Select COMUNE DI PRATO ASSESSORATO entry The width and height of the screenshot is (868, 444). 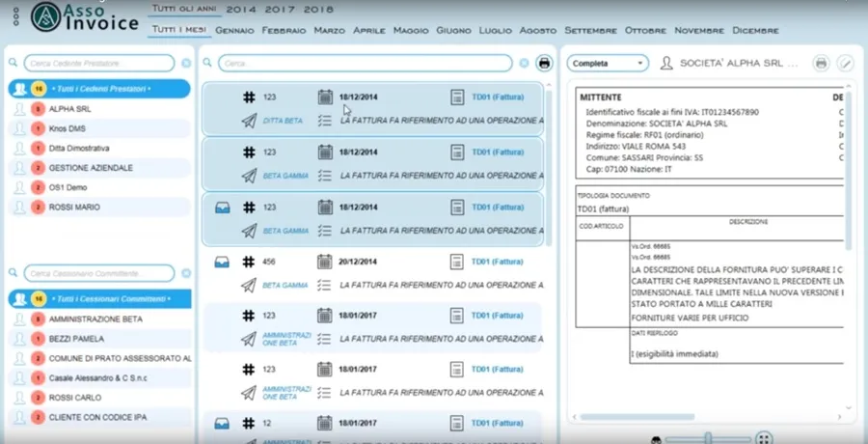[x=99, y=359]
